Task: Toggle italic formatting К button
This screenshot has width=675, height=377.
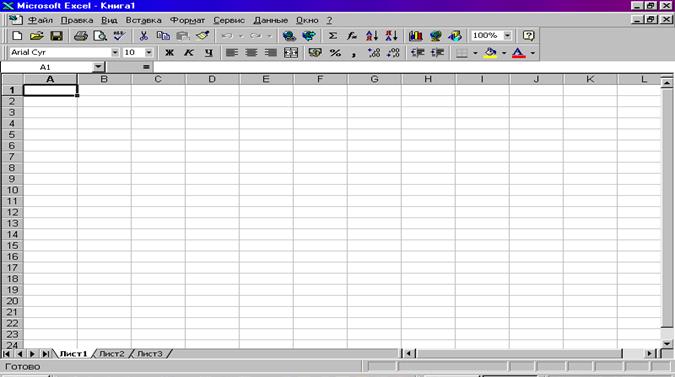Action: (x=189, y=53)
